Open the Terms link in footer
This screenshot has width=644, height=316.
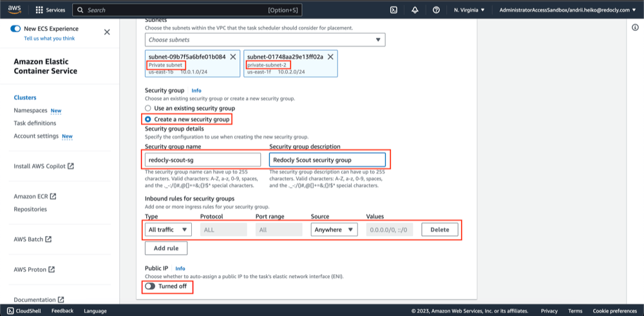click(x=575, y=311)
